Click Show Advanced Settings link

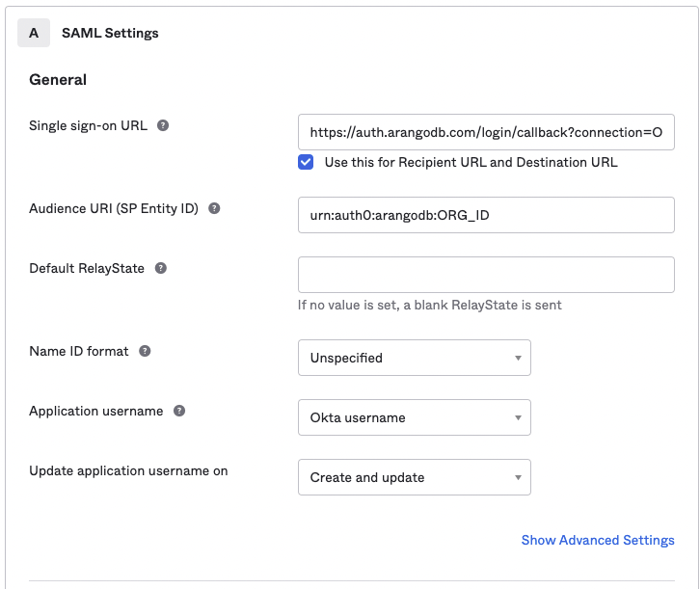pyautogui.click(x=598, y=541)
